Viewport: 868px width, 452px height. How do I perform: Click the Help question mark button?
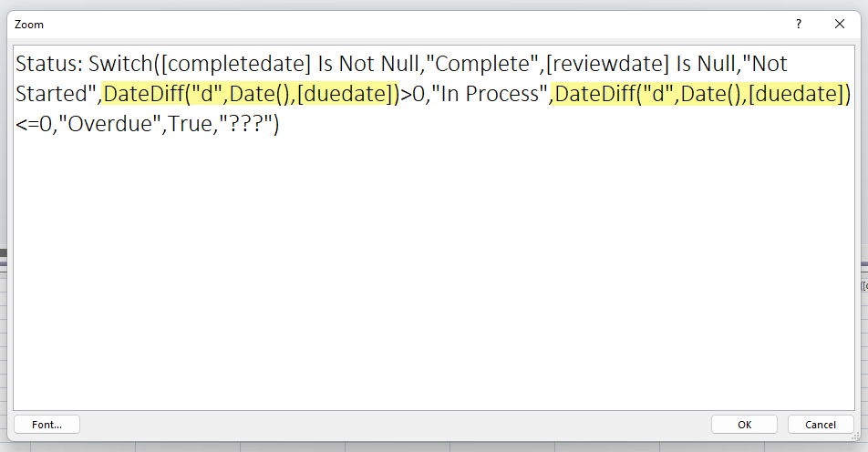(799, 25)
